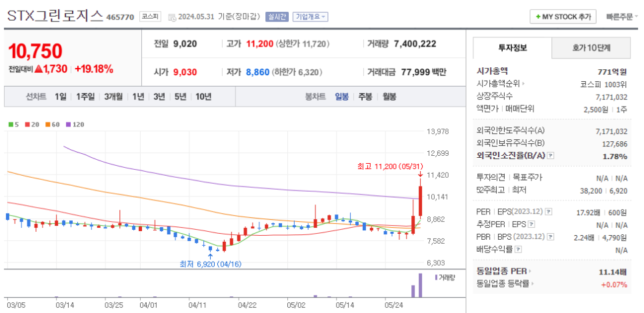Click the red up-triangle icon before 1,730

point(39,69)
